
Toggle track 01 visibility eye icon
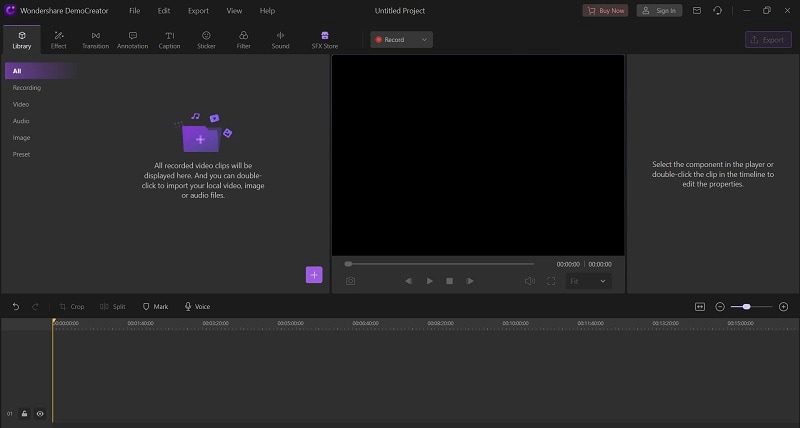pyautogui.click(x=40, y=414)
